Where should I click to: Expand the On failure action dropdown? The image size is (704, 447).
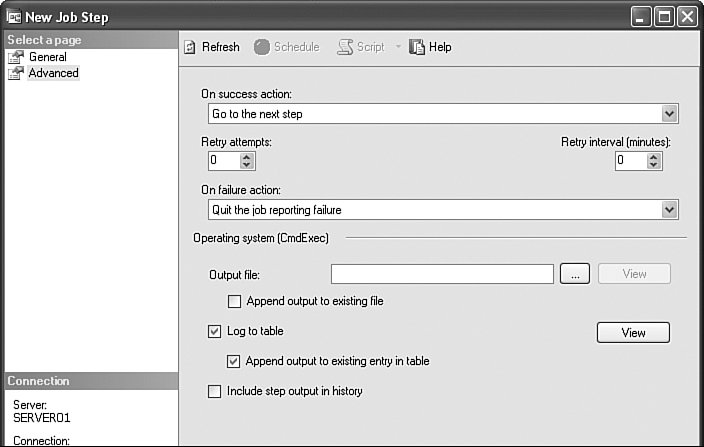(669, 210)
